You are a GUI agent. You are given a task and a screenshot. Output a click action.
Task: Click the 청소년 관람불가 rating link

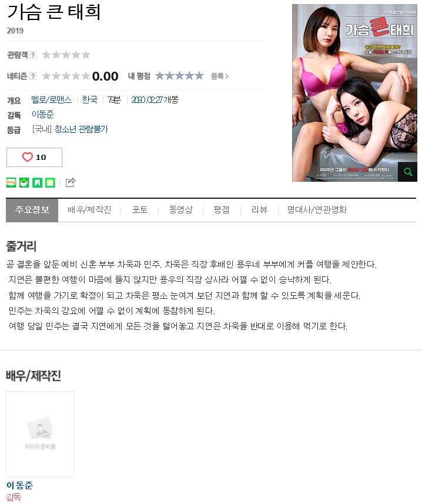(81, 129)
